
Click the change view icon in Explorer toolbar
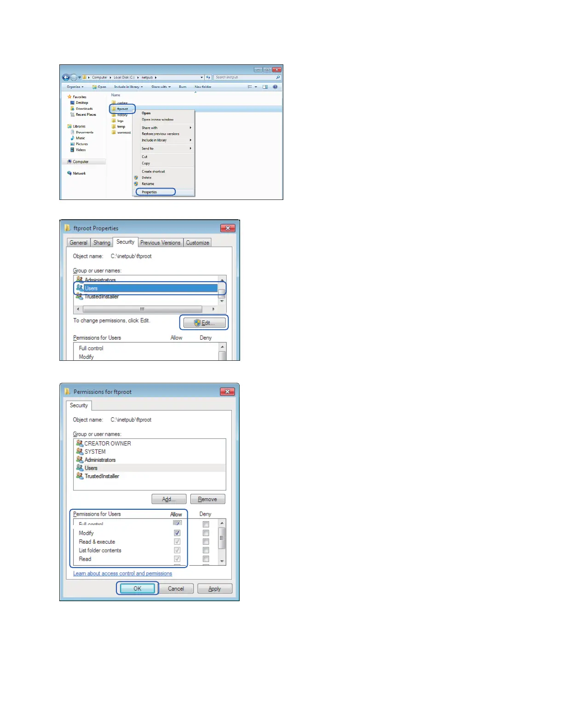click(250, 87)
